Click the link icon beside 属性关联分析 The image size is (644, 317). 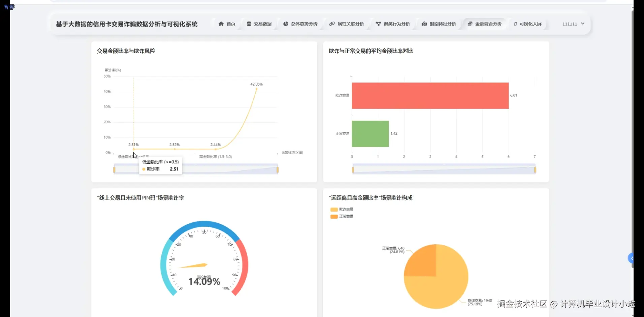click(x=332, y=24)
